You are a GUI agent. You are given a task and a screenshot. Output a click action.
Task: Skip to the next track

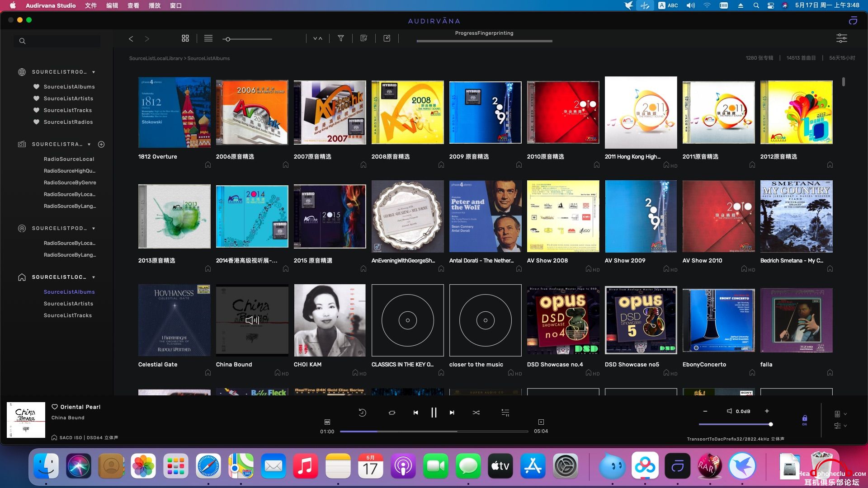(x=452, y=413)
